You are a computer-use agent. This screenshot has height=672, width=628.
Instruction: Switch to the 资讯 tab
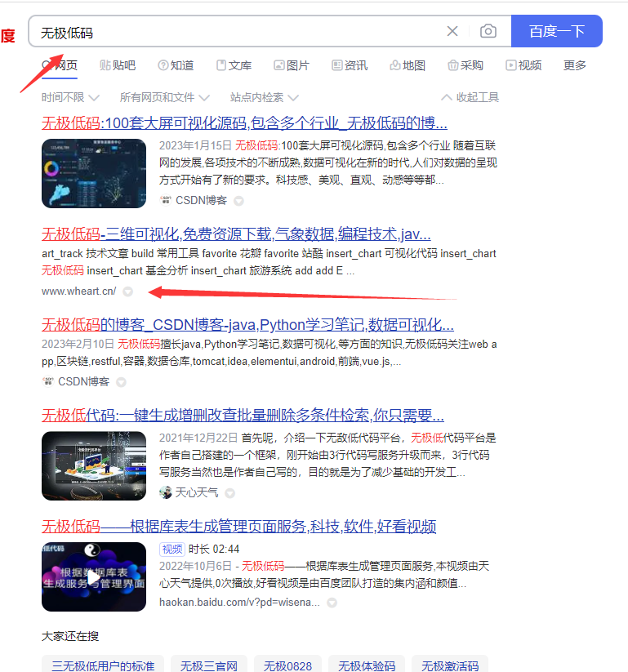coord(350,65)
